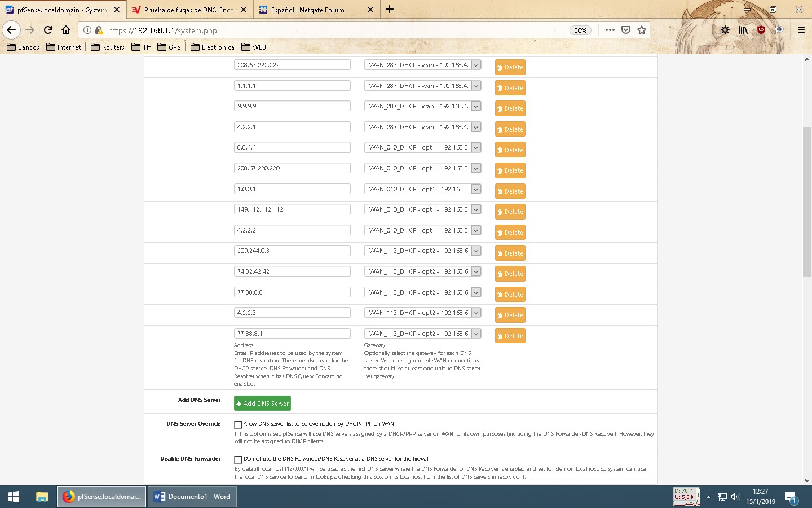The image size is (812, 508).
Task: Click the 208.67.222.222 DNS address field
Action: 292,65
